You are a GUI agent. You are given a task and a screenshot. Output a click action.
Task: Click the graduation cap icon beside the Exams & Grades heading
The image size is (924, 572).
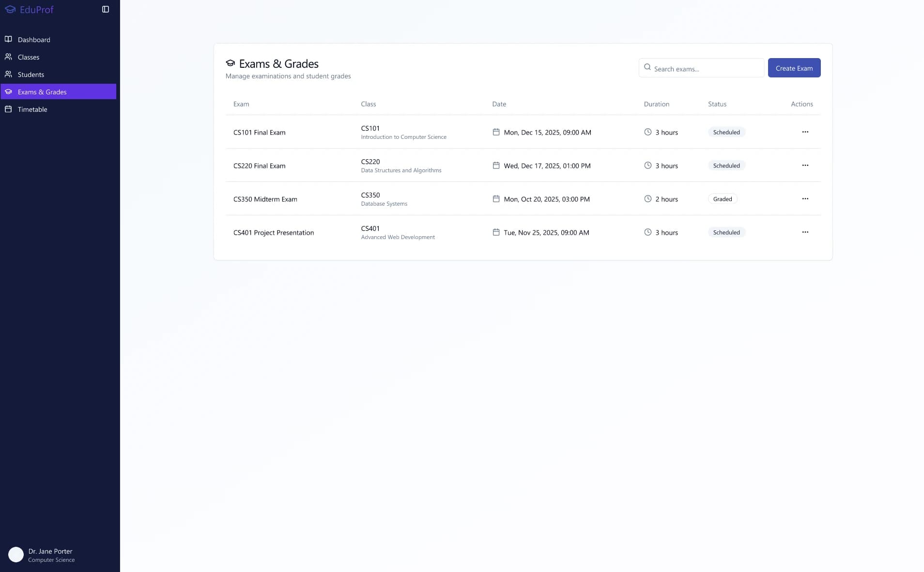[231, 63]
